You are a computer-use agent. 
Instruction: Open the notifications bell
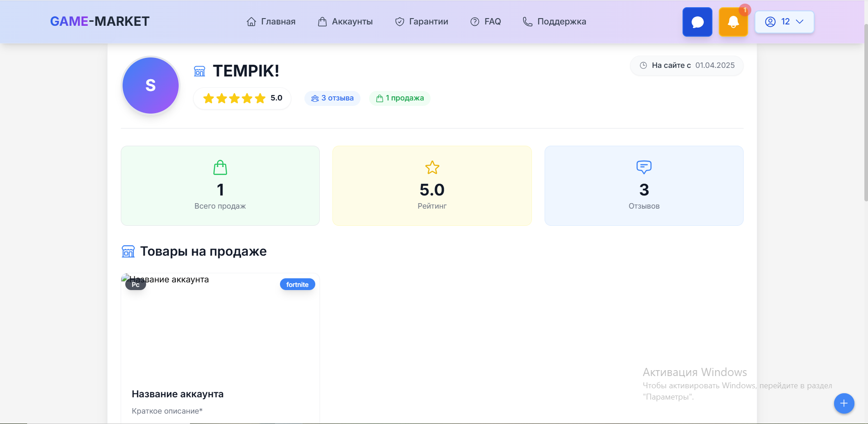pyautogui.click(x=733, y=22)
